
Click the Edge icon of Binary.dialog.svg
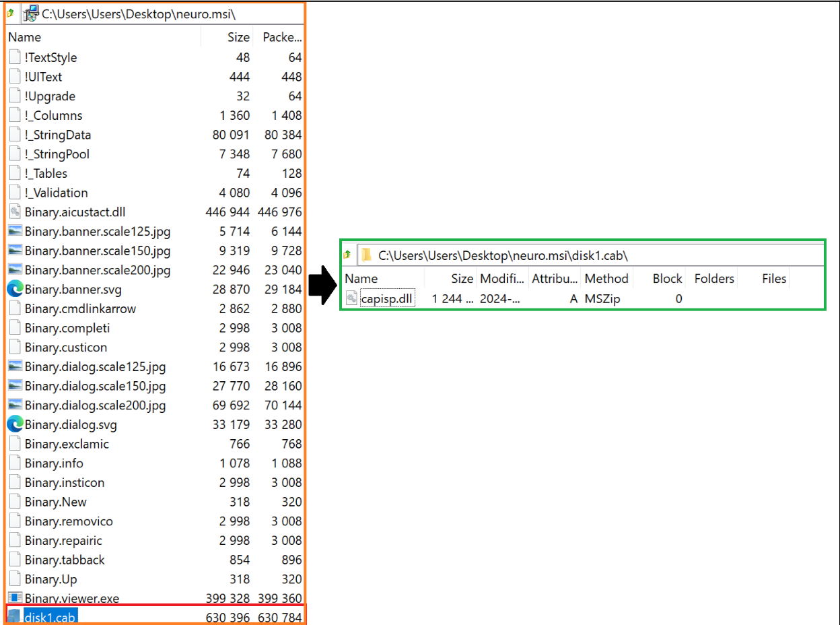click(x=15, y=424)
